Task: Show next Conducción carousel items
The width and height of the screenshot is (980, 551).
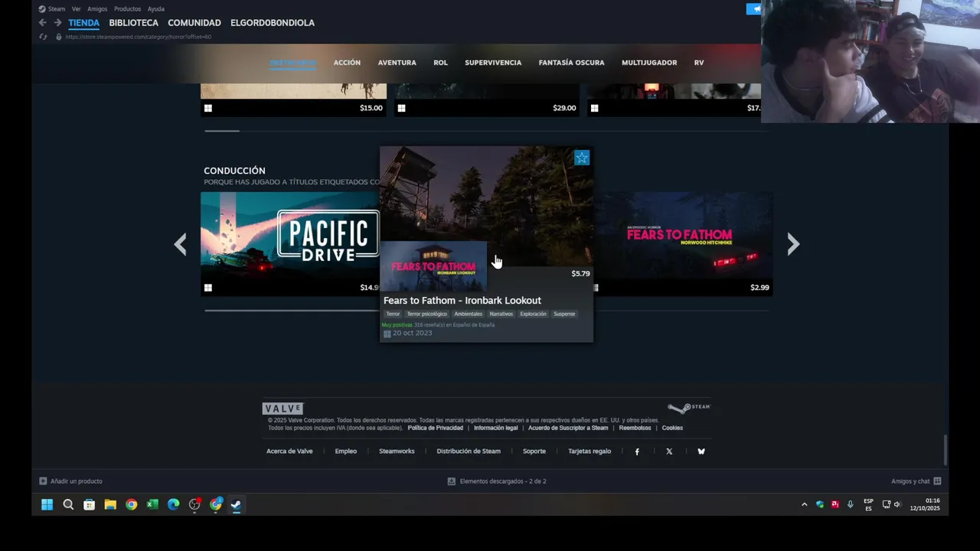Action: click(x=793, y=244)
